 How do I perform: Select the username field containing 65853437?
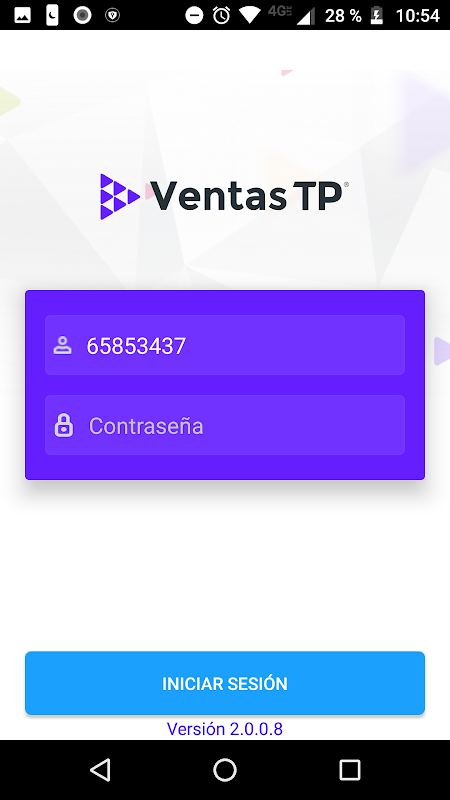click(225, 345)
